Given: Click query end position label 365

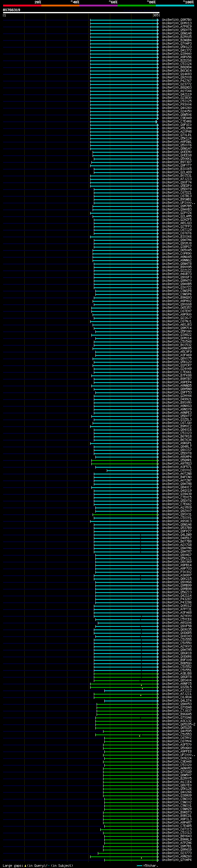Looking at the screenshot, I should (x=155, y=15).
